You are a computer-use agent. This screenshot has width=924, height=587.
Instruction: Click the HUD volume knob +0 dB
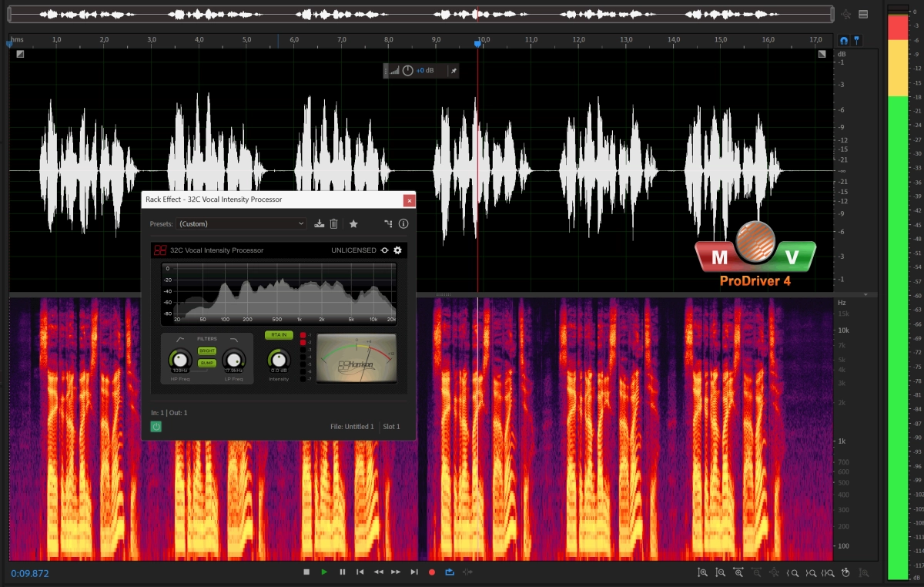pos(408,71)
